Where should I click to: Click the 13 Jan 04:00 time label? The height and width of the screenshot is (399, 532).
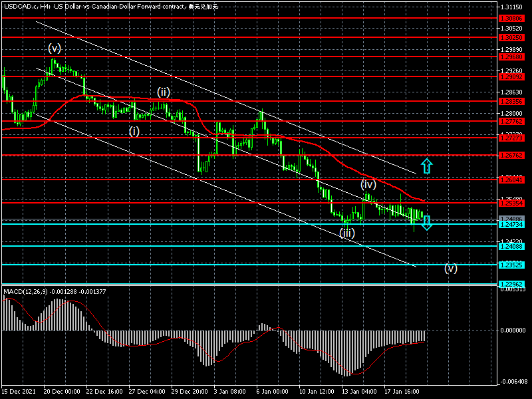[359, 391]
